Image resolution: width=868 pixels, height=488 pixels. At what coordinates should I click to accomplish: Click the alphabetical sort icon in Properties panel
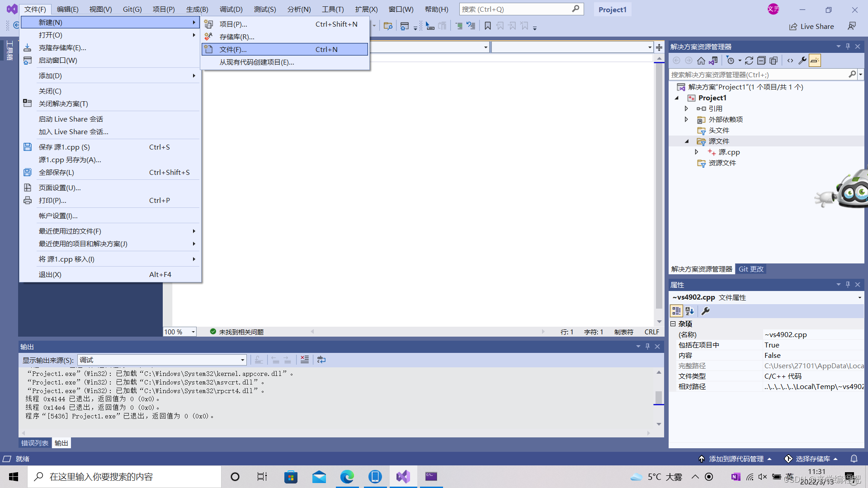pyautogui.click(x=689, y=311)
